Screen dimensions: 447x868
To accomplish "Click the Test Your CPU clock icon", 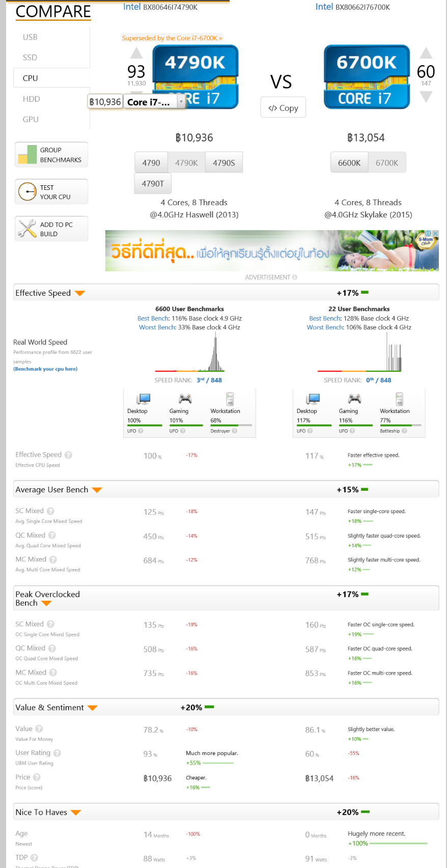I will point(27,192).
